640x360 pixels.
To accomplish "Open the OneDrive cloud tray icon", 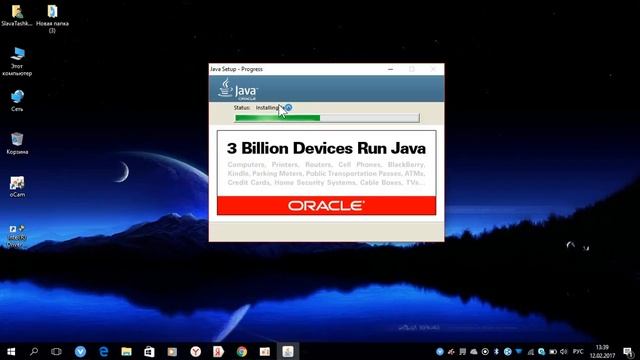I will [x=473, y=351].
